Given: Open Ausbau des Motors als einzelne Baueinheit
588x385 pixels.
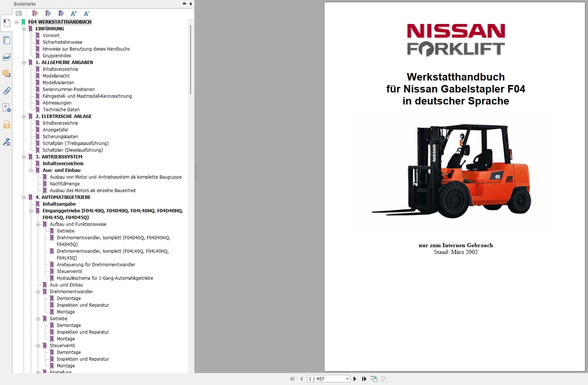Looking at the screenshot, I should (x=93, y=191).
